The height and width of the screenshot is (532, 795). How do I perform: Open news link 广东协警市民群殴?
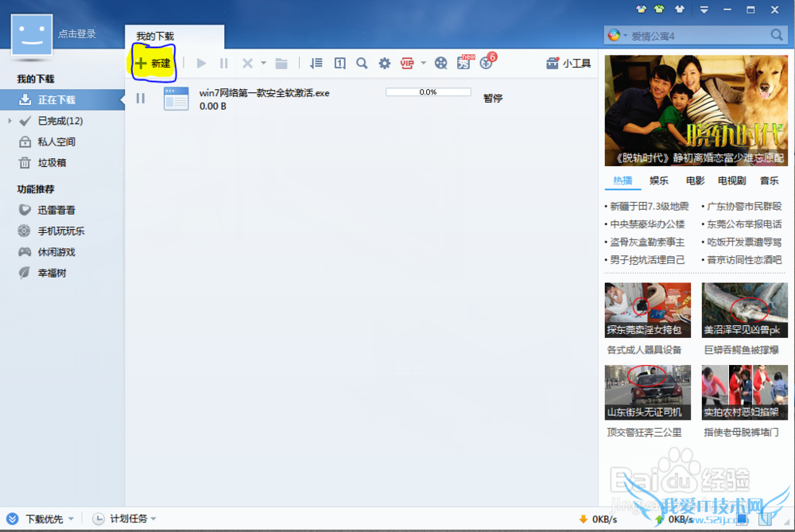point(744,207)
